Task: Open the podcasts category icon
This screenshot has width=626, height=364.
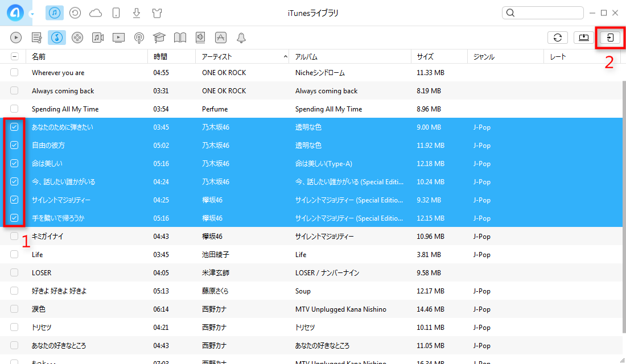Action: click(139, 38)
